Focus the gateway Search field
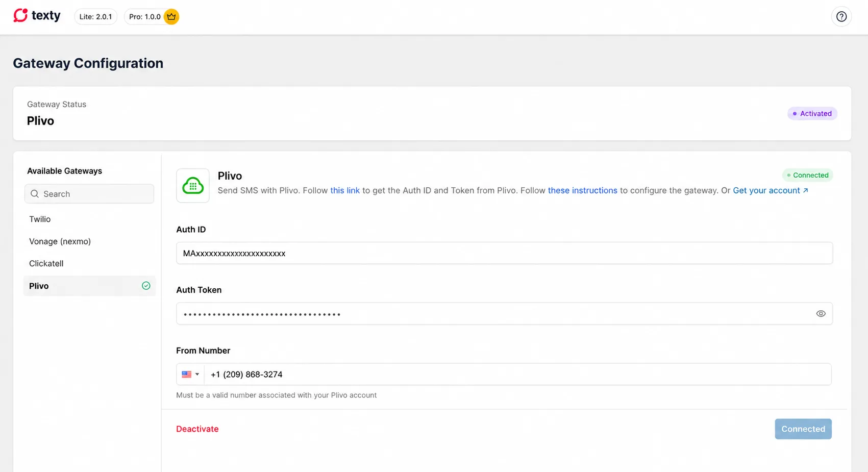Screen dimensions: 868x472 tap(89, 194)
